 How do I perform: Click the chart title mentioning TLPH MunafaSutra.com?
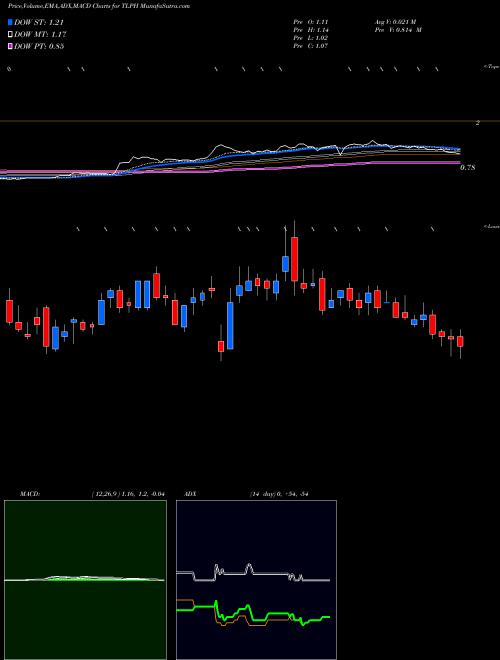coord(99,6)
